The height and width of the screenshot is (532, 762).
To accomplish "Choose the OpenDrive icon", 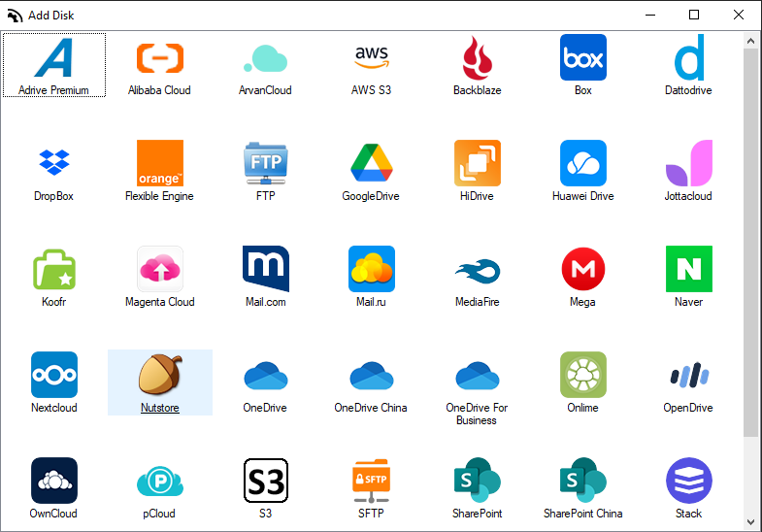I will click(x=689, y=375).
